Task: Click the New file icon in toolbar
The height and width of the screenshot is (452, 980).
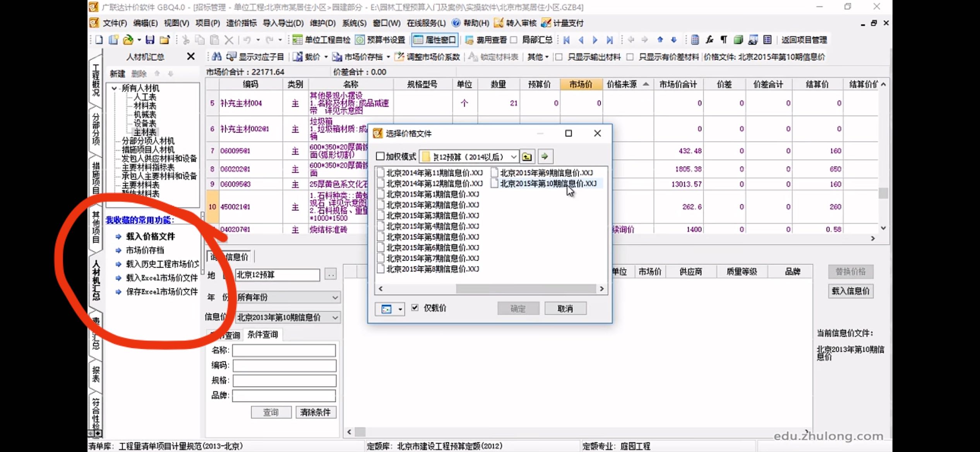Action: point(99,39)
